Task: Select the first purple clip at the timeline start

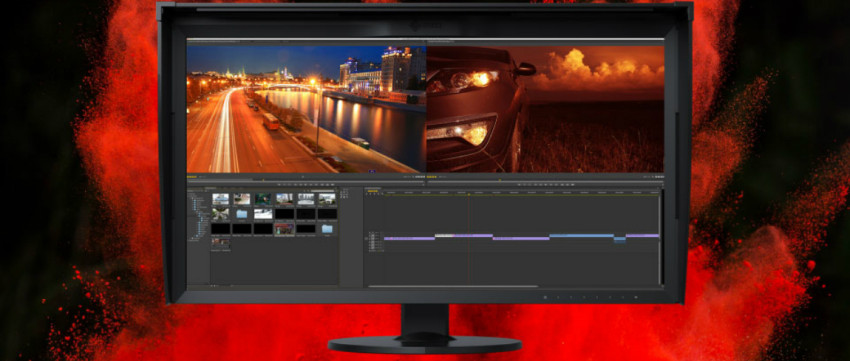Action: 409,238
